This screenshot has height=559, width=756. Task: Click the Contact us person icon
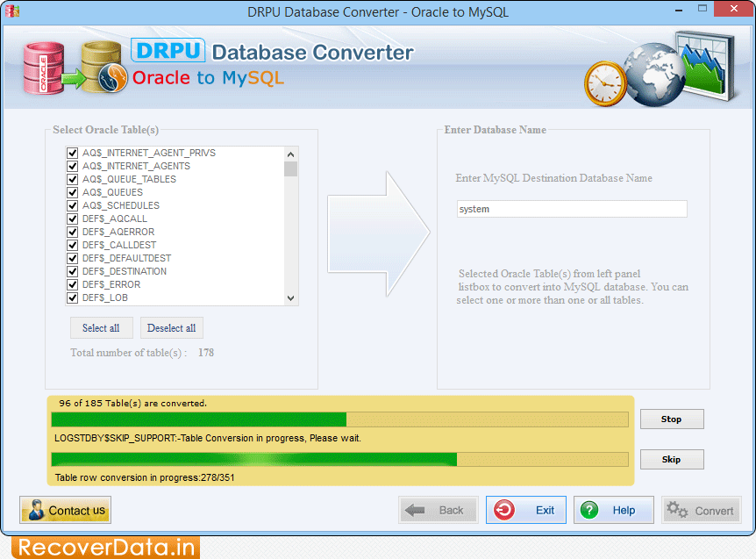tap(35, 510)
